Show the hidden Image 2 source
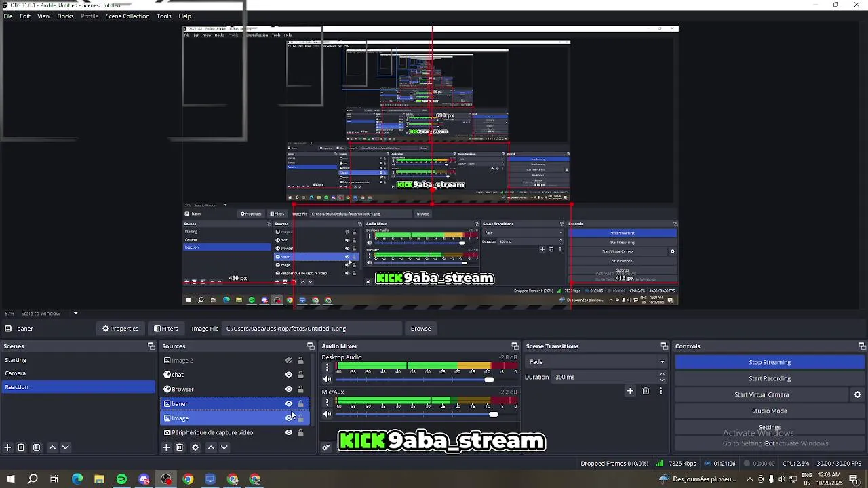Image resolution: width=868 pixels, height=488 pixels. click(289, 361)
